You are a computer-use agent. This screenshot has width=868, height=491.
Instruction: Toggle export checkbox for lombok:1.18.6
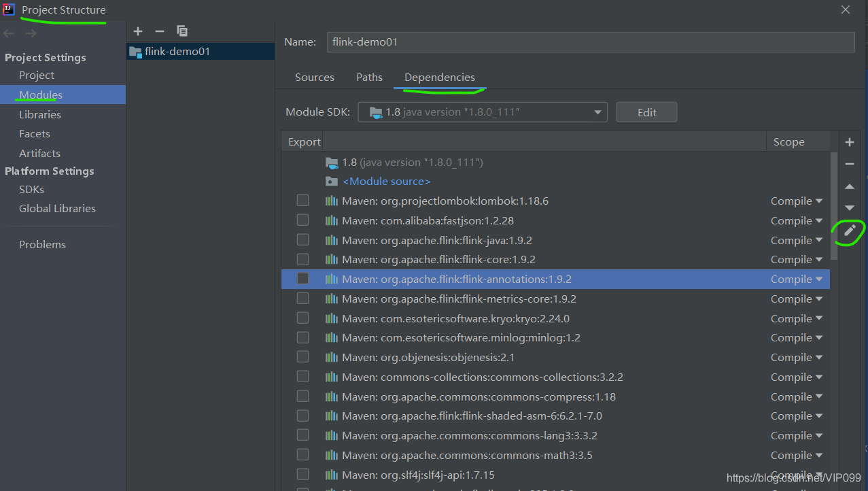coord(302,200)
